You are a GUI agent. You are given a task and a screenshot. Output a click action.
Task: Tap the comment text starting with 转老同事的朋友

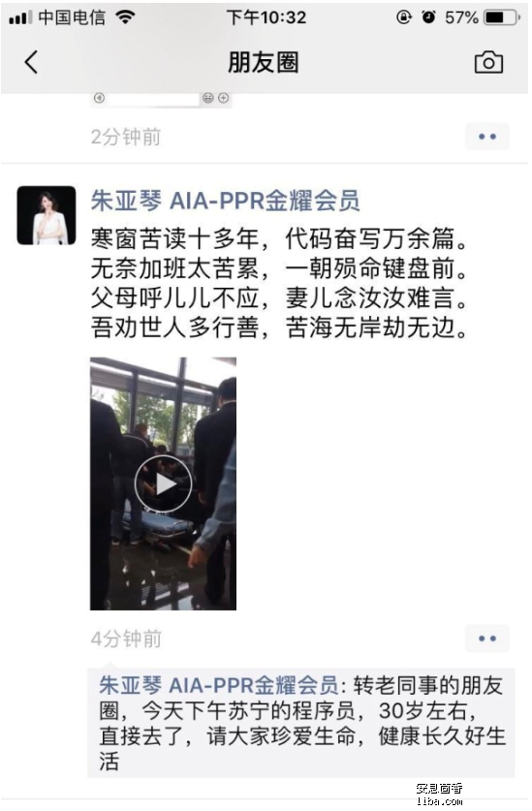tap(302, 724)
